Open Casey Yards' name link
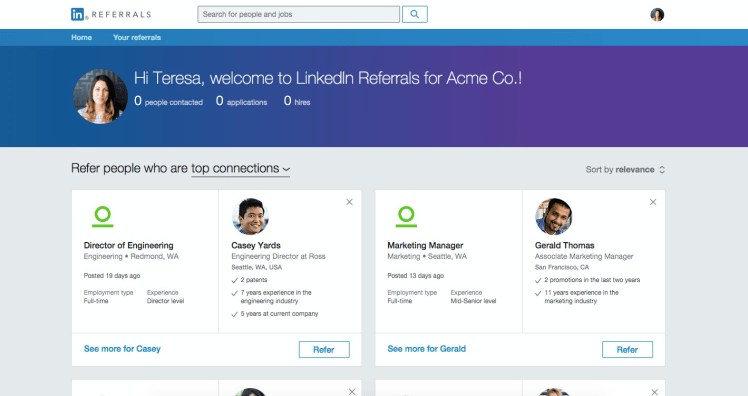 pyautogui.click(x=256, y=245)
